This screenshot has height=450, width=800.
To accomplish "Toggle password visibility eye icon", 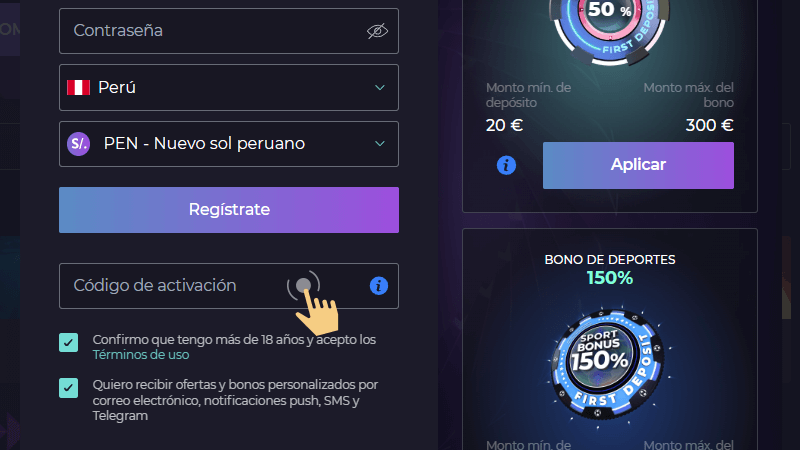I will pyautogui.click(x=377, y=31).
